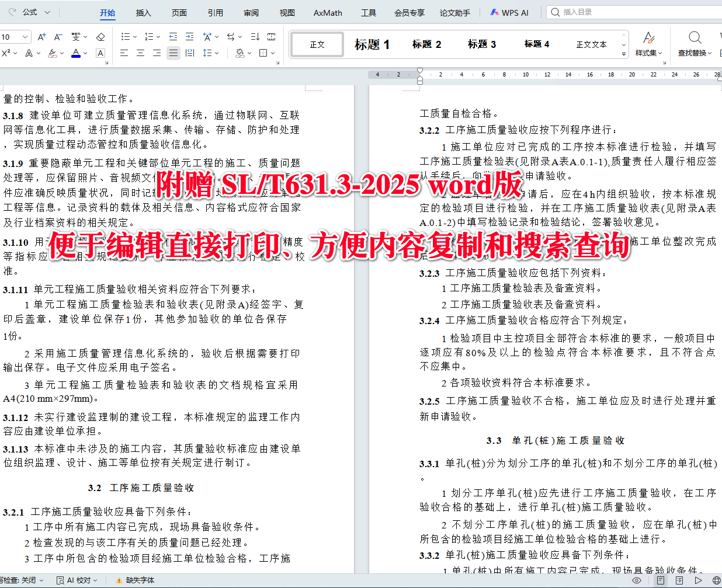722x588 pixels.
Task: Switch to page layout view icon
Action: click(661, 580)
